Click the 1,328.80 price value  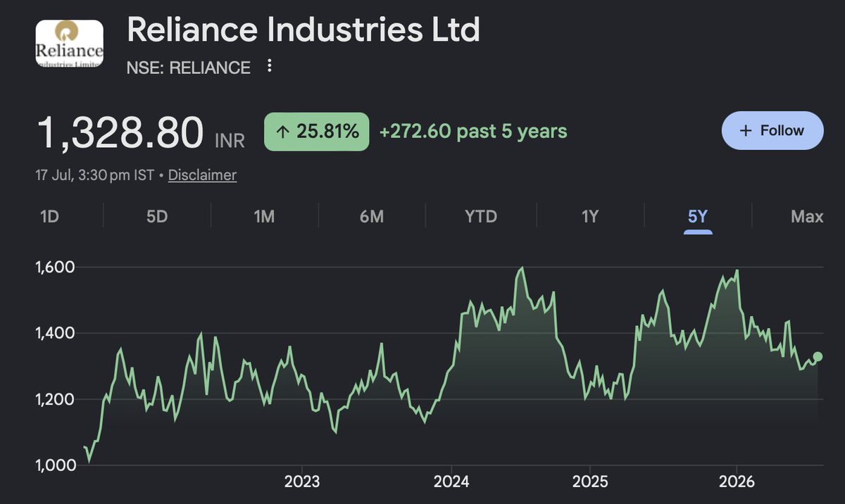pos(120,133)
